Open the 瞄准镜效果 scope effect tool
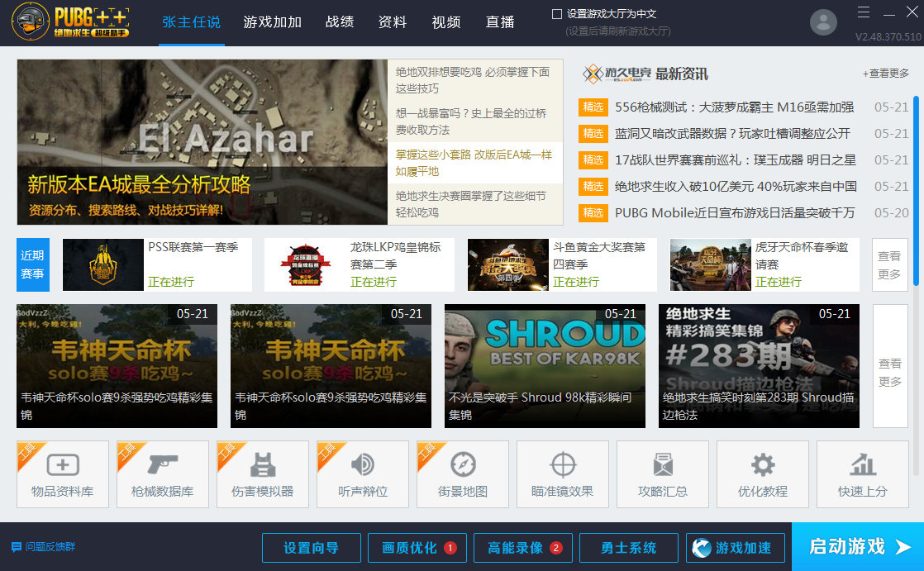Viewport: 924px width, 571px height. (x=563, y=474)
